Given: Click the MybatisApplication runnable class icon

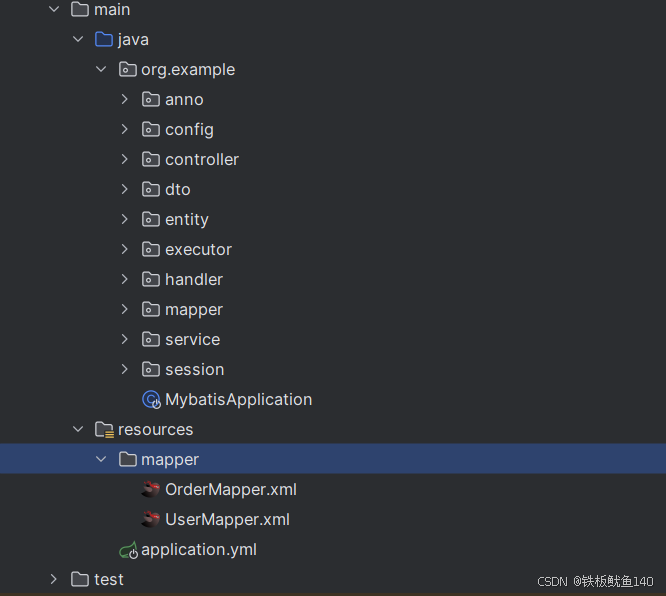Looking at the screenshot, I should click(151, 400).
